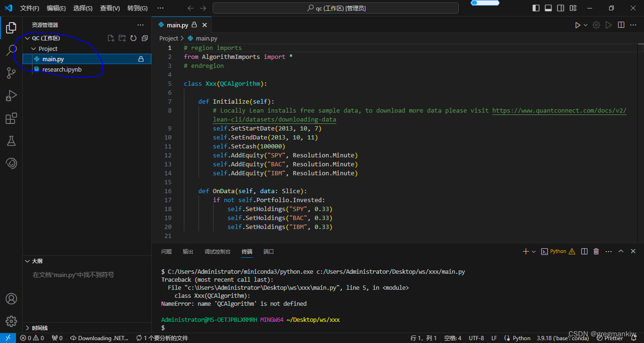644x343 pixels.
Task: Show more menu bar items ellipsis
Action: [x=160, y=8]
